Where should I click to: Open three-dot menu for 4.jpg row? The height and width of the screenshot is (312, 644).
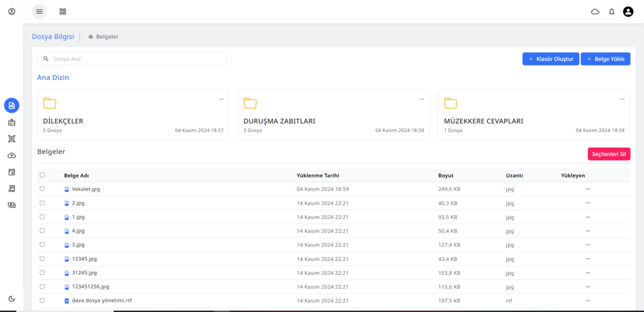(x=587, y=231)
